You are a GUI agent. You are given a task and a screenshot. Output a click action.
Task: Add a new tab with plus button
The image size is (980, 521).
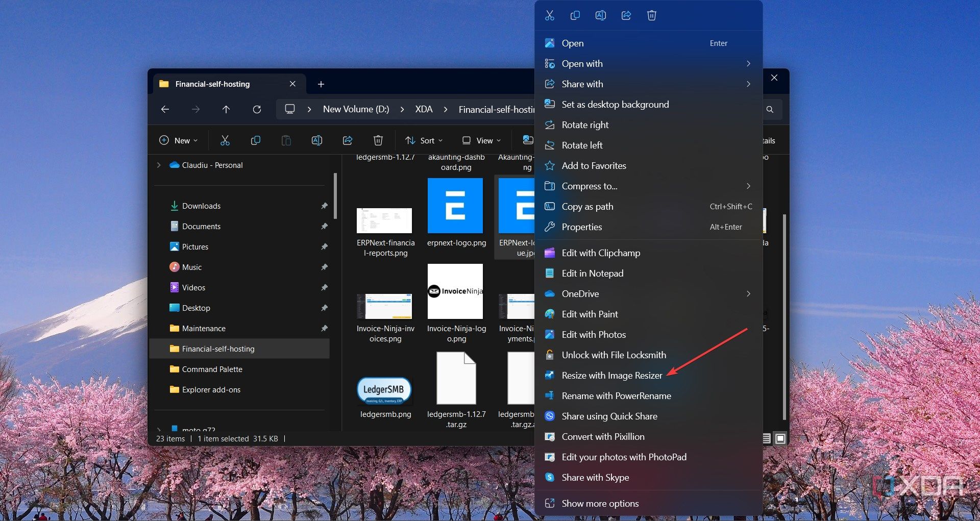tap(321, 84)
